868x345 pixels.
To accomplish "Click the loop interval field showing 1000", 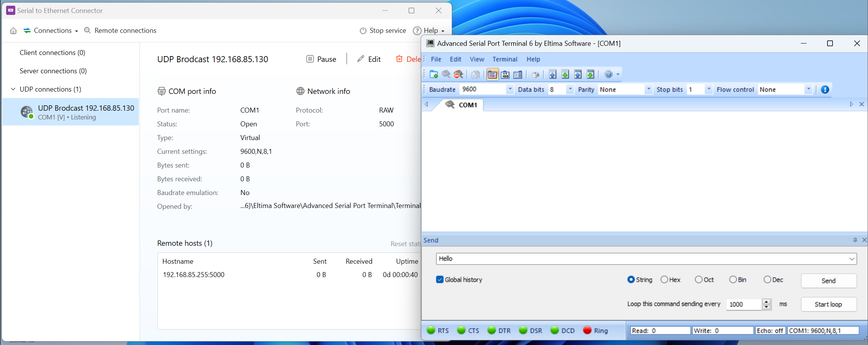I will pyautogui.click(x=744, y=304).
